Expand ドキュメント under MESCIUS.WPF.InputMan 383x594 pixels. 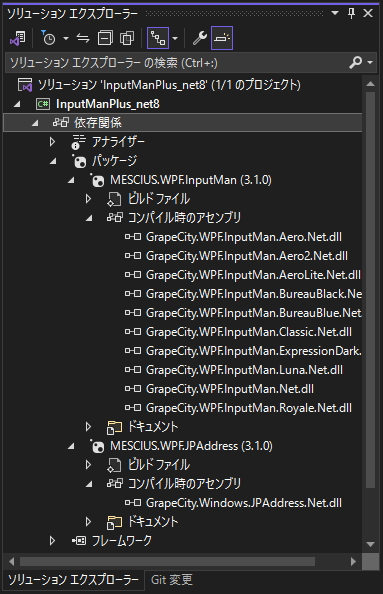coord(88,427)
